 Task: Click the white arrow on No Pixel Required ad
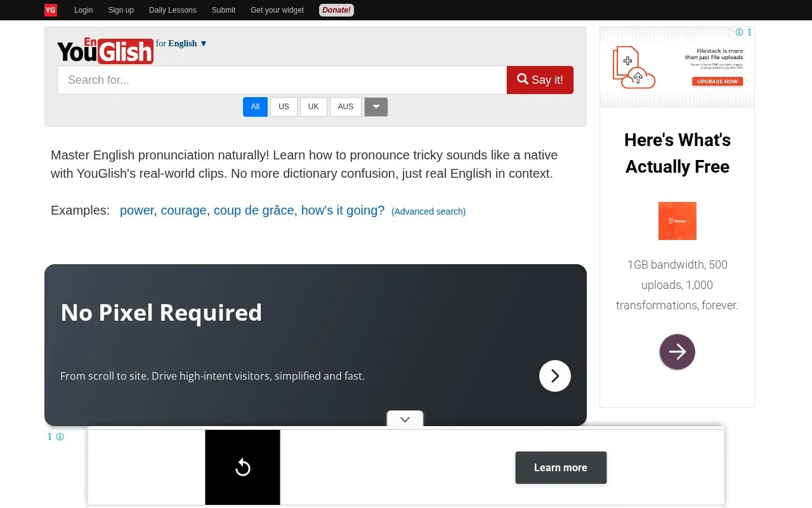click(555, 376)
